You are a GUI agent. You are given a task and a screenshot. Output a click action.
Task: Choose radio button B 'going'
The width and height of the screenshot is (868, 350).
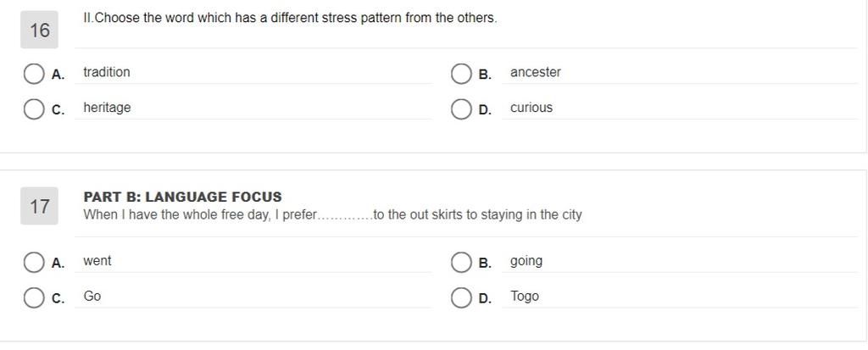pos(461,263)
